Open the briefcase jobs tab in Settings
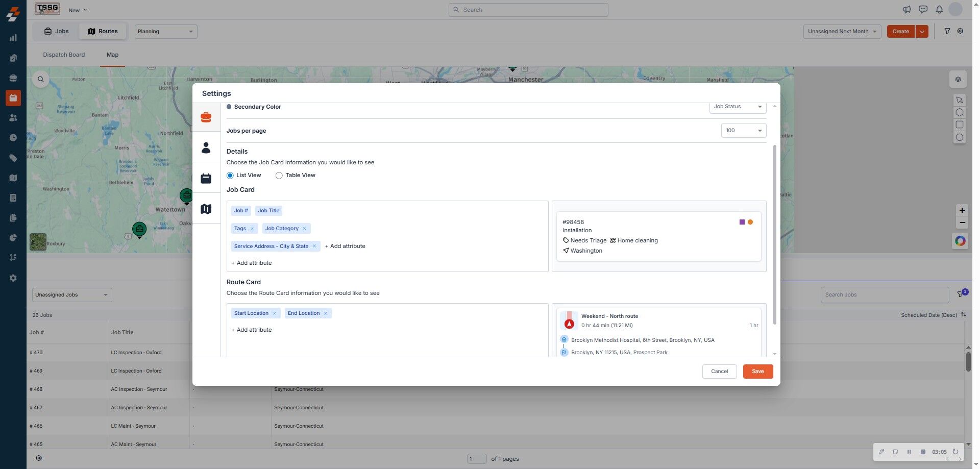This screenshot has height=469, width=980. pyautogui.click(x=206, y=117)
